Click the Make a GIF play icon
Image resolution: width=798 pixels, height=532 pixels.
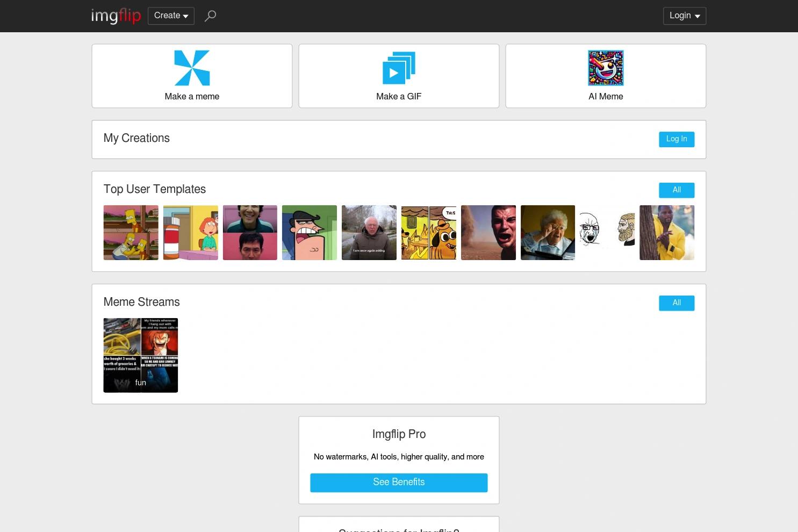pos(399,68)
